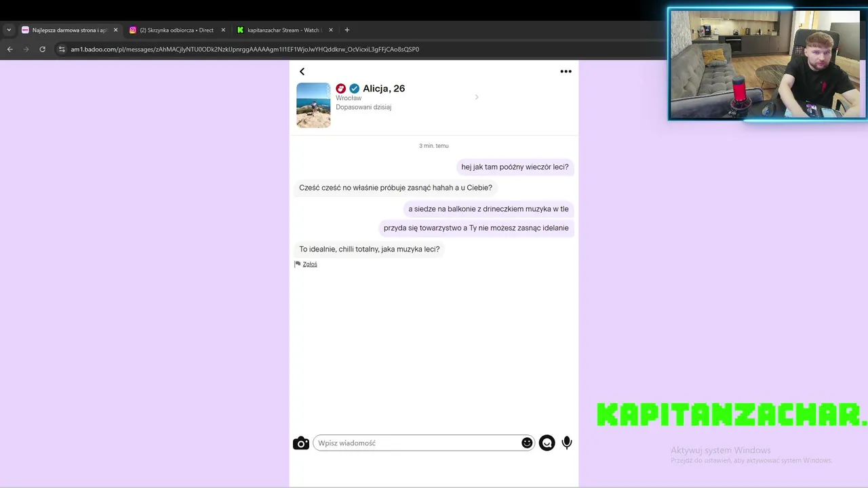The height and width of the screenshot is (488, 868).
Task: Close the Instagram Direct tab
Action: [x=223, y=30]
